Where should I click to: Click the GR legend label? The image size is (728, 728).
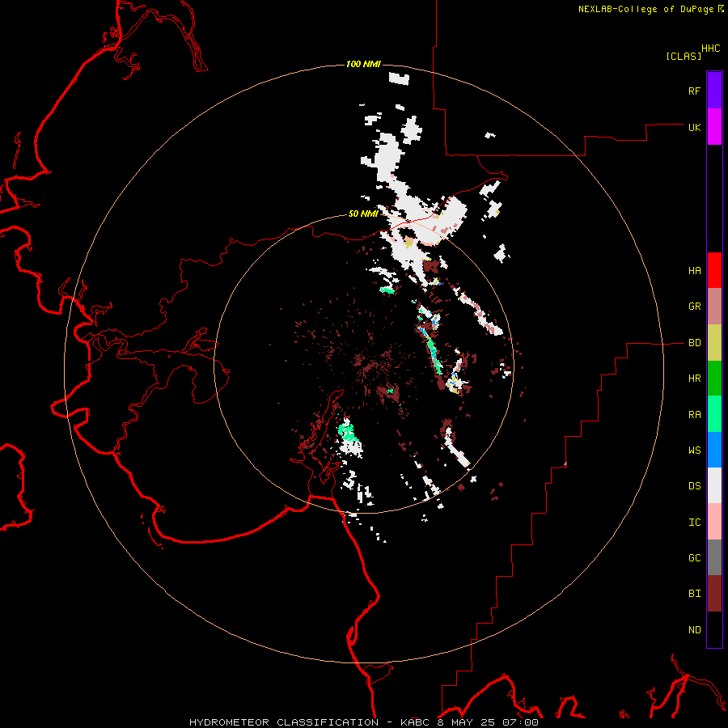click(694, 307)
